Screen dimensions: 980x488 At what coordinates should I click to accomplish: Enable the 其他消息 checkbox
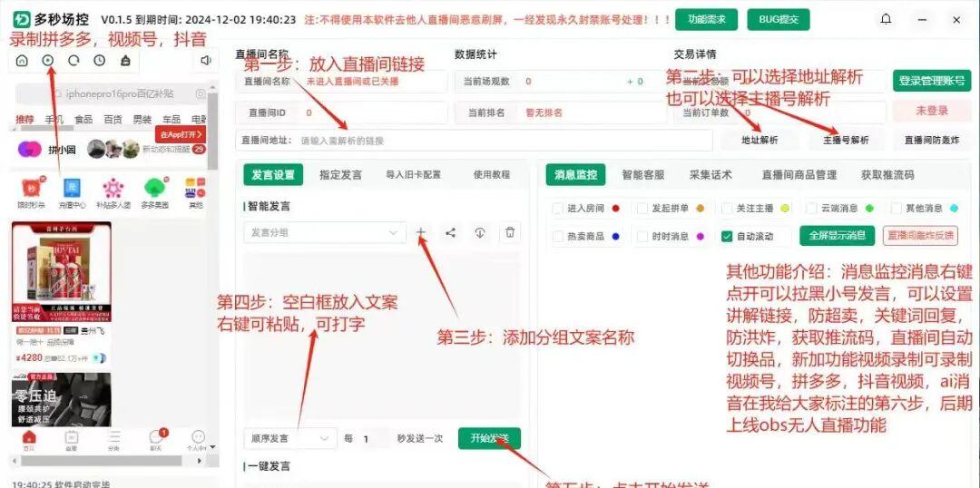895,208
